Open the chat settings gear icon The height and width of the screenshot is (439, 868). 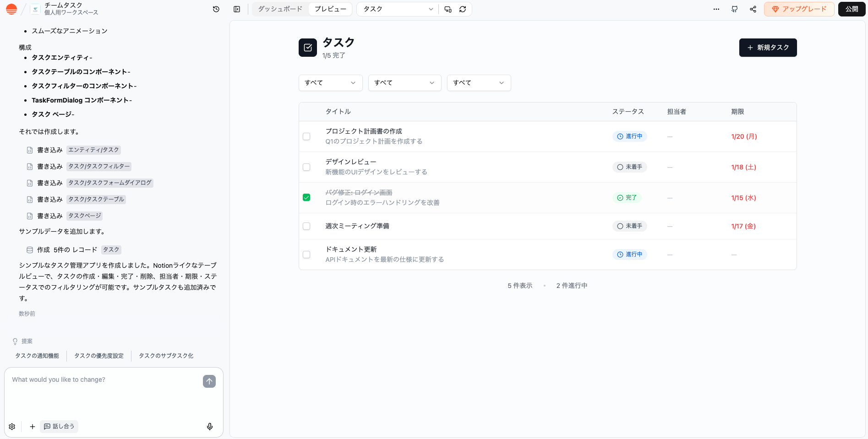(12, 427)
